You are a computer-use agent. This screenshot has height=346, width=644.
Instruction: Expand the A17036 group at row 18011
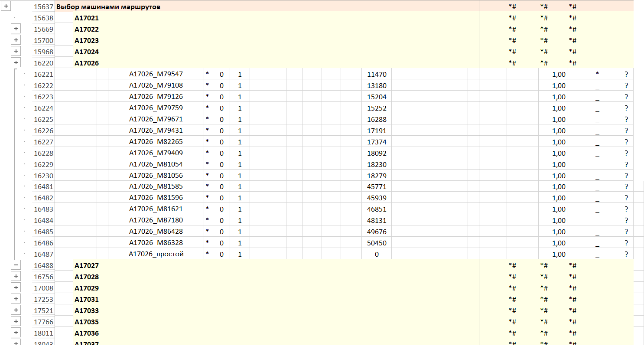click(16, 333)
